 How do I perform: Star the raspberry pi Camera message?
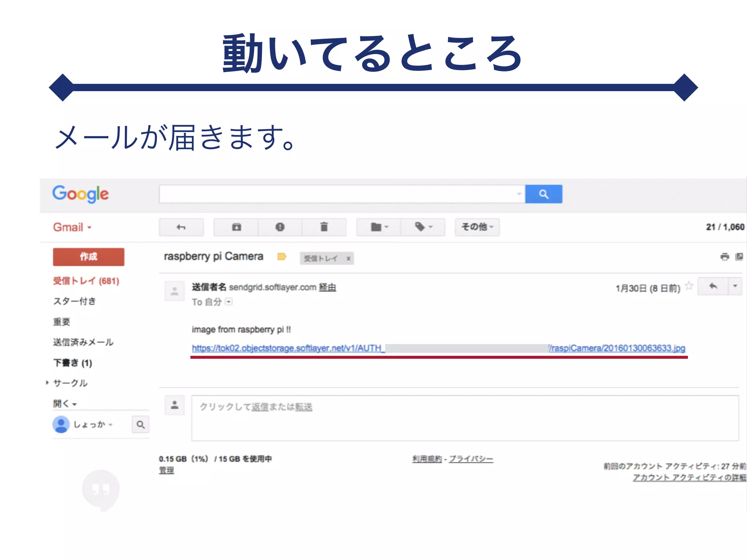(x=689, y=286)
